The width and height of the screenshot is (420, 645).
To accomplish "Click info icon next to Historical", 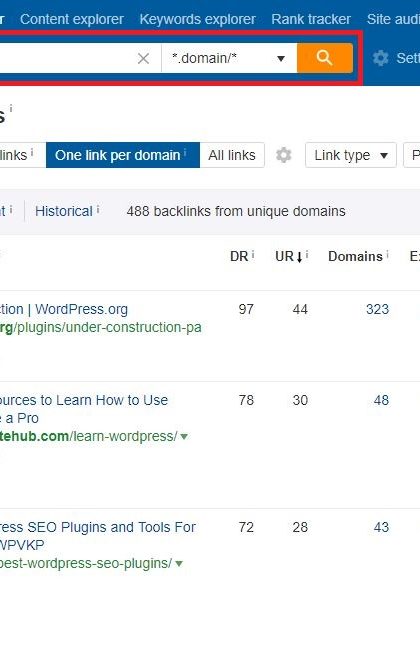I will (x=98, y=210).
